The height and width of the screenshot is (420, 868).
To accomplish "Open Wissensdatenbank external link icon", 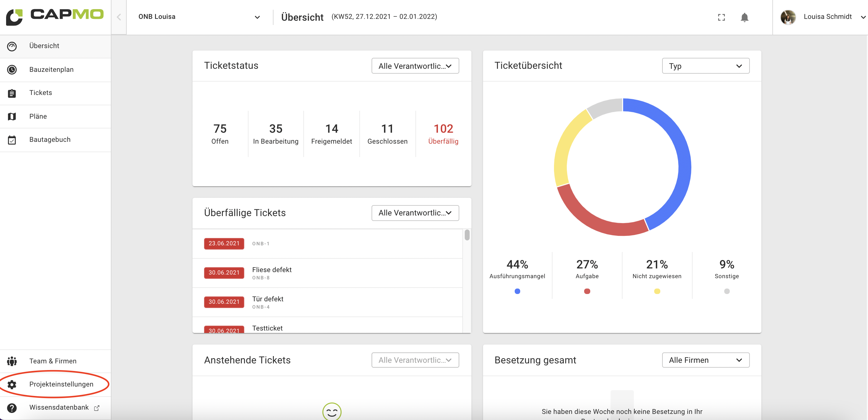I will point(97,408).
